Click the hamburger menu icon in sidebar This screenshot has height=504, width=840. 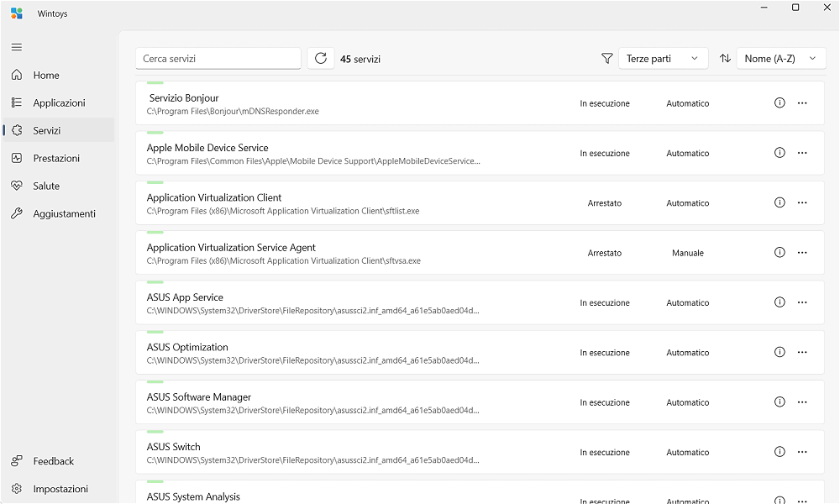pyautogui.click(x=17, y=47)
